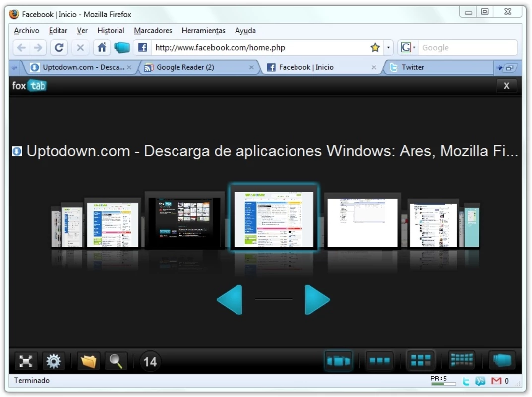Screen dimensions: 532x397
Task: Select the second Uptodown thumbnail on left
Action: coord(113,223)
